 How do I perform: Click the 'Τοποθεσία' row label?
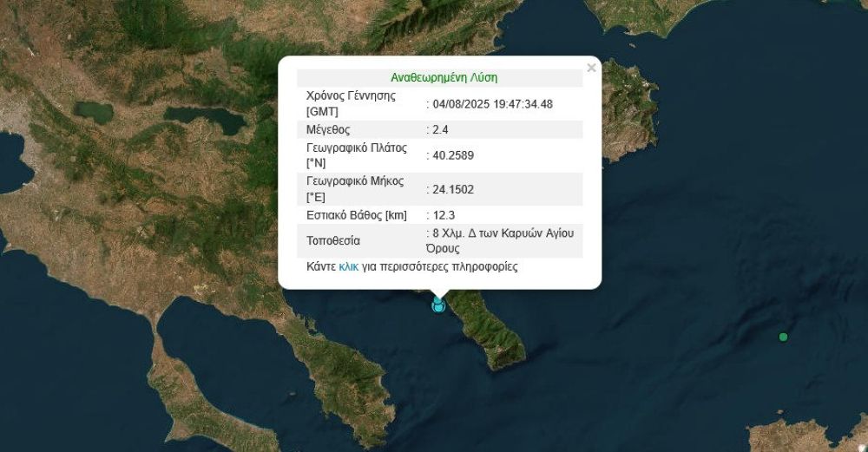point(333,240)
